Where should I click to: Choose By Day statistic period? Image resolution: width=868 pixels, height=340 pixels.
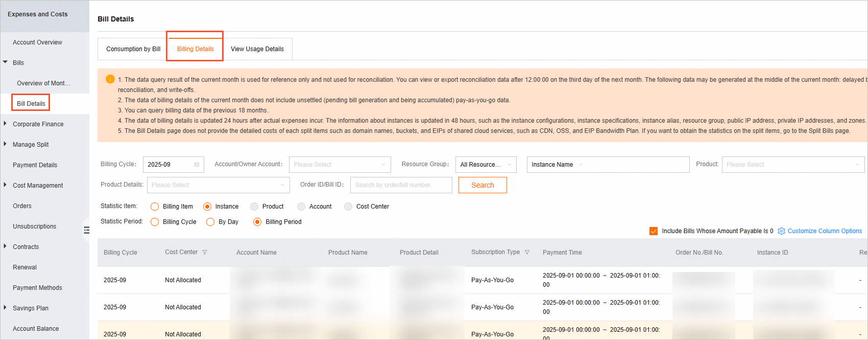tap(210, 222)
